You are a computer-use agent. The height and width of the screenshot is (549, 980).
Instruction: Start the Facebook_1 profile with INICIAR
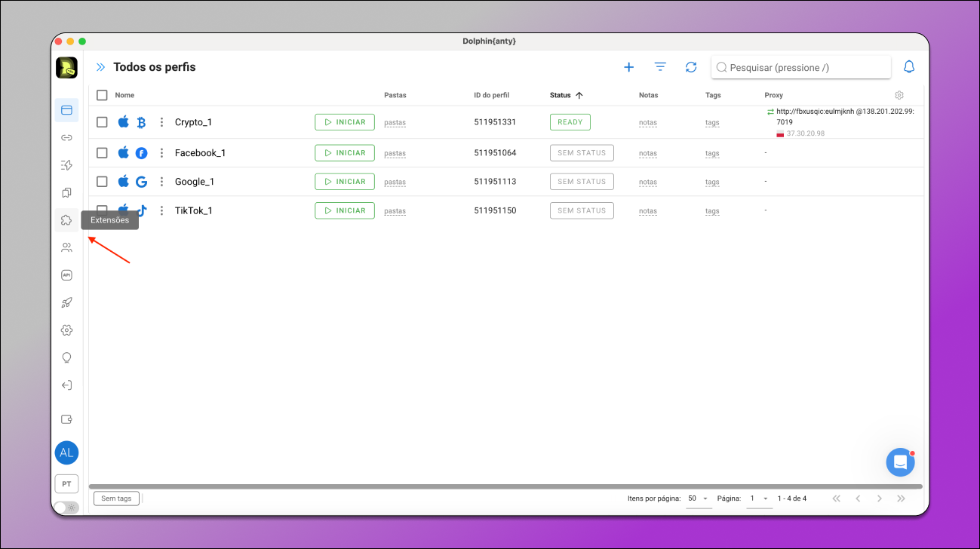coord(345,153)
